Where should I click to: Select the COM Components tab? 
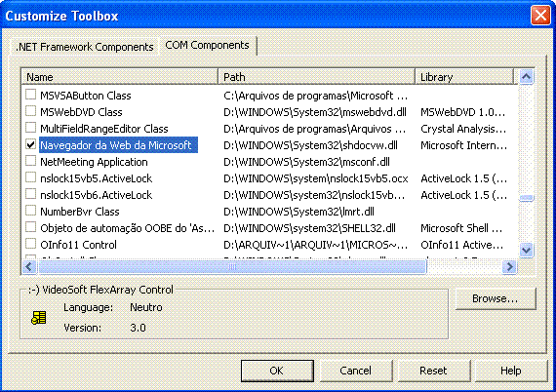pos(208,46)
